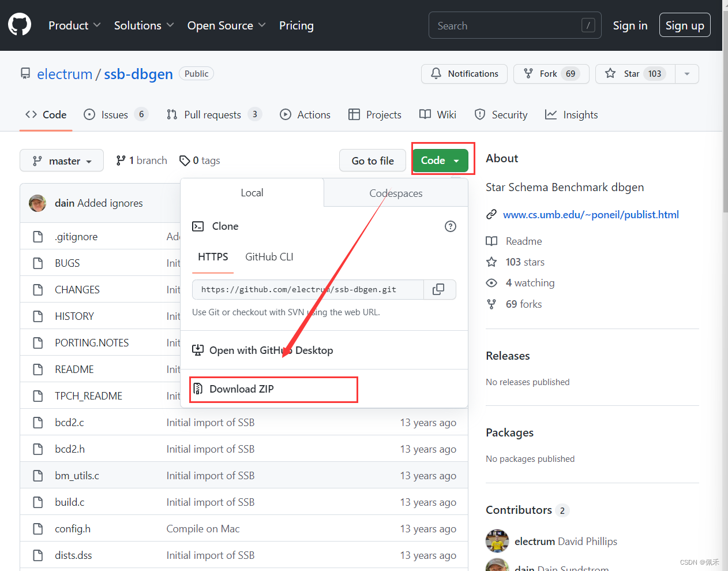The height and width of the screenshot is (571, 728).
Task: Click the Notifications bell button
Action: (464, 74)
